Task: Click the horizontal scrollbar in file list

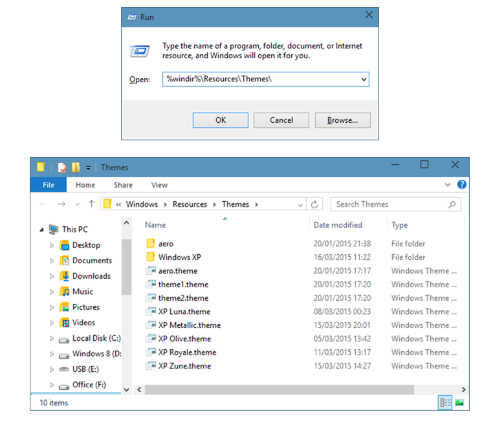Action: pyautogui.click(x=279, y=389)
